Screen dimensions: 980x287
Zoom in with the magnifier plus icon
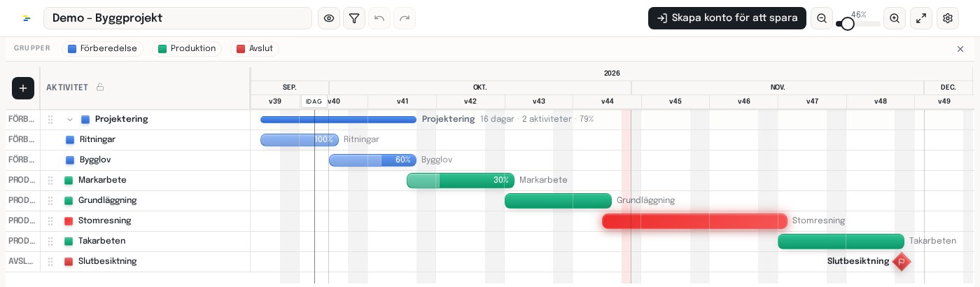(x=895, y=18)
